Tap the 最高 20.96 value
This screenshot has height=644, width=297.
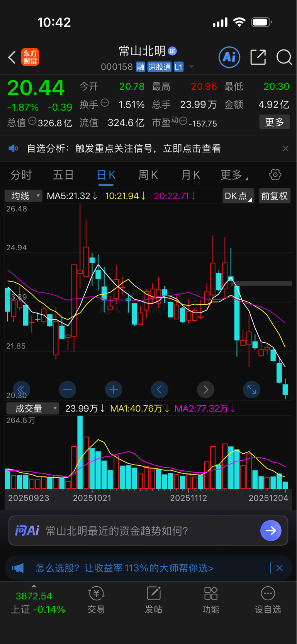tap(204, 86)
